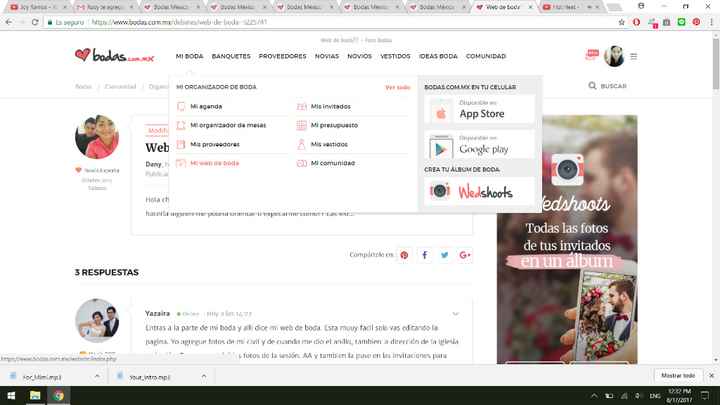
Task: Open Mi agenda from the organizer menu
Action: pyautogui.click(x=206, y=106)
